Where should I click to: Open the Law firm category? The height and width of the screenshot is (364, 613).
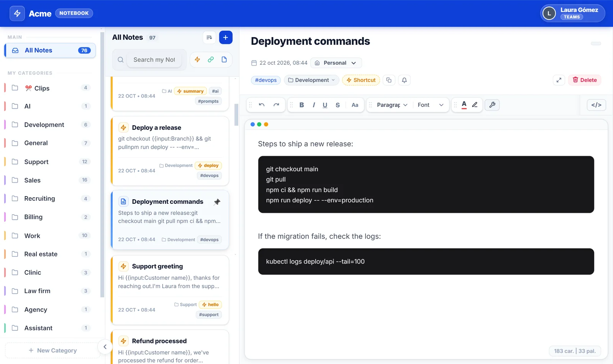[x=50, y=291]
